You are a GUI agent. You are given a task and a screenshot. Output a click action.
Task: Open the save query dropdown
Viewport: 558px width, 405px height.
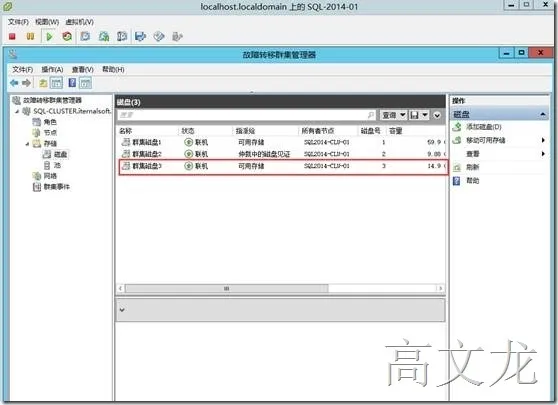click(419, 115)
